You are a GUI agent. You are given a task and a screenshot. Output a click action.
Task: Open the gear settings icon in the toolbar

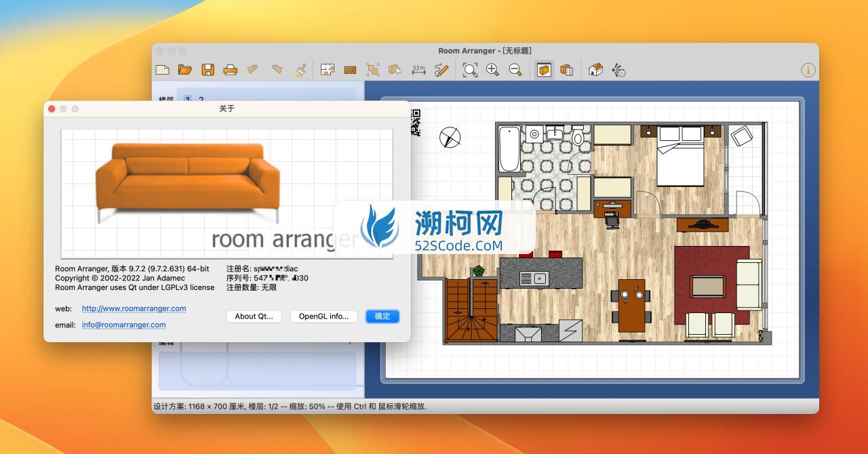click(x=618, y=70)
